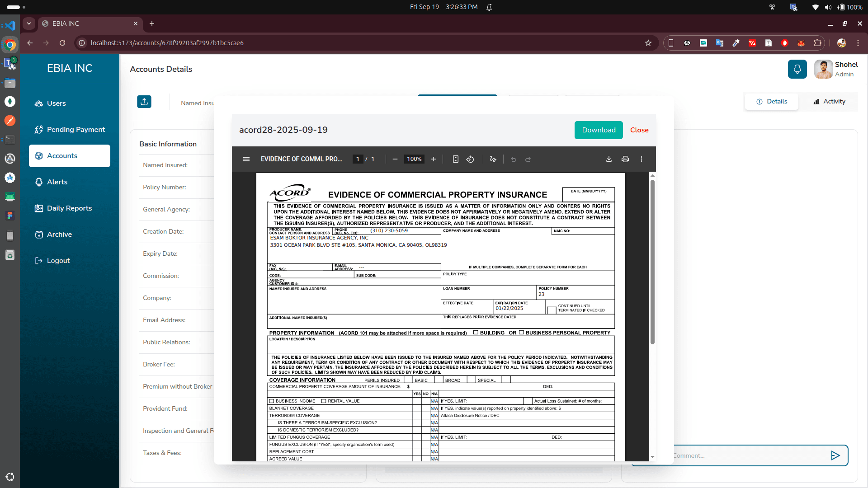The width and height of the screenshot is (868, 488).
Task: Open the tab search dropdown arrow in Chrome
Action: 28,23
